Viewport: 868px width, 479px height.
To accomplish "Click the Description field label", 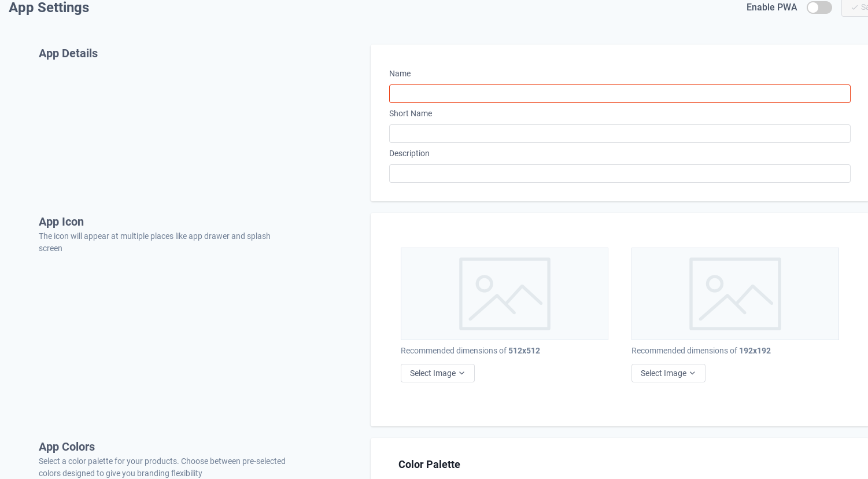I will pyautogui.click(x=409, y=153).
